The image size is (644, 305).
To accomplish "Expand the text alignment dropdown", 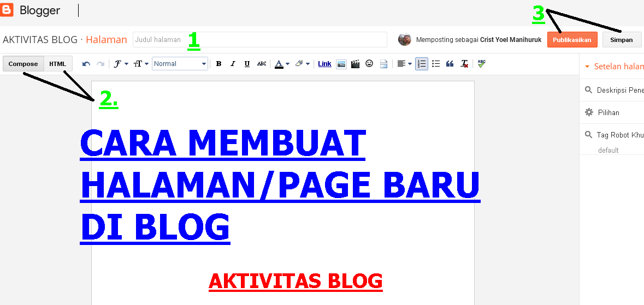I will pyautogui.click(x=404, y=64).
